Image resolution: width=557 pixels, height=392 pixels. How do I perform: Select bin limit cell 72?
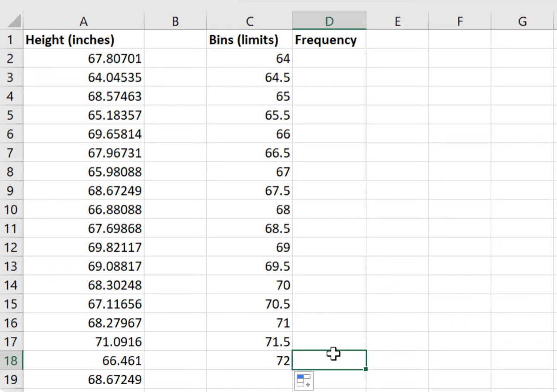point(250,360)
